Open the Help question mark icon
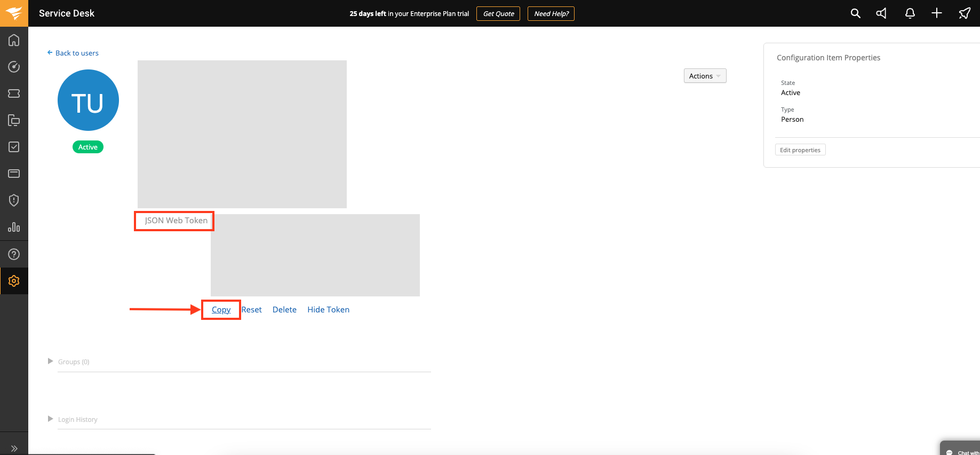This screenshot has width=980, height=455. [x=14, y=254]
